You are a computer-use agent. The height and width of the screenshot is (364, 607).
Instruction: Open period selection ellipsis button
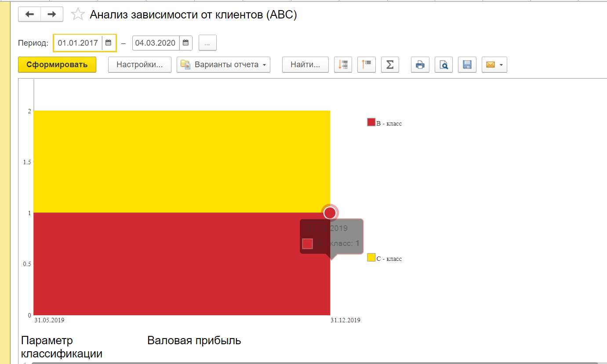207,43
